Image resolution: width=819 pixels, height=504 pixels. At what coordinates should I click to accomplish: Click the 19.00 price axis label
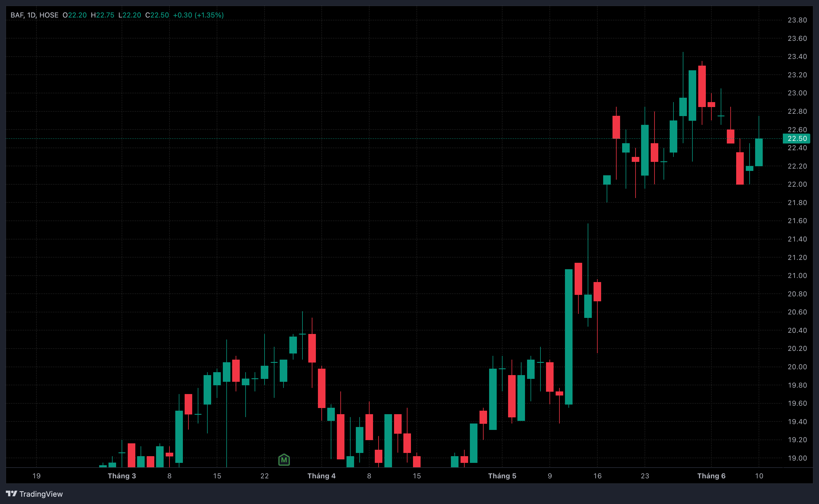click(797, 458)
